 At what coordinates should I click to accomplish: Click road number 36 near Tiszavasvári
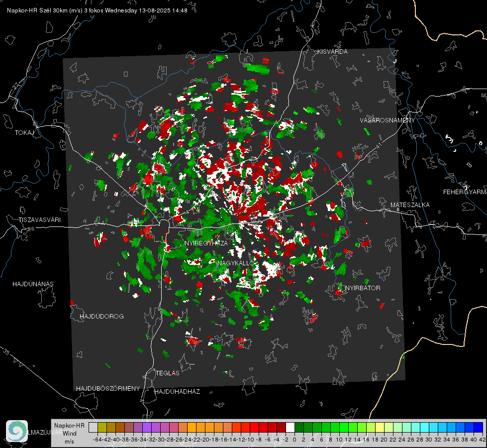[x=31, y=229]
